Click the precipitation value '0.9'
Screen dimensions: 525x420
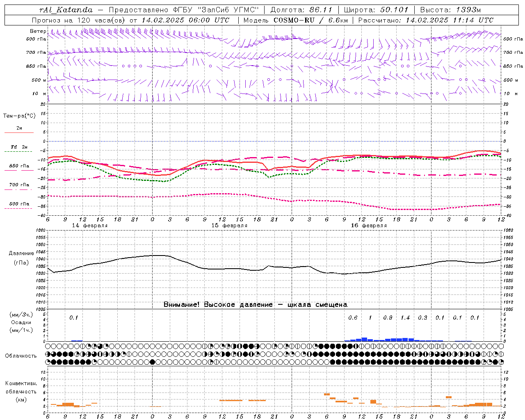point(388,318)
